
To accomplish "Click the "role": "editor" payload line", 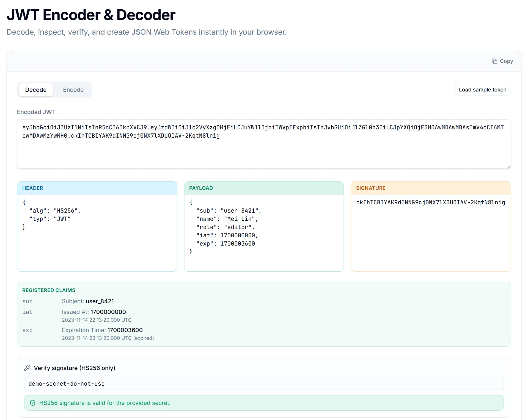I will click(x=226, y=227).
